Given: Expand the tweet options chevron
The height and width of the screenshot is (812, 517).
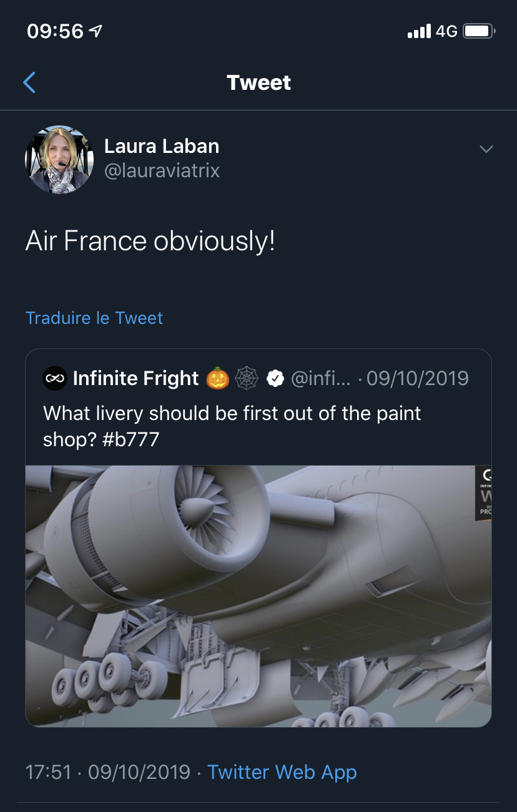Looking at the screenshot, I should (x=486, y=149).
